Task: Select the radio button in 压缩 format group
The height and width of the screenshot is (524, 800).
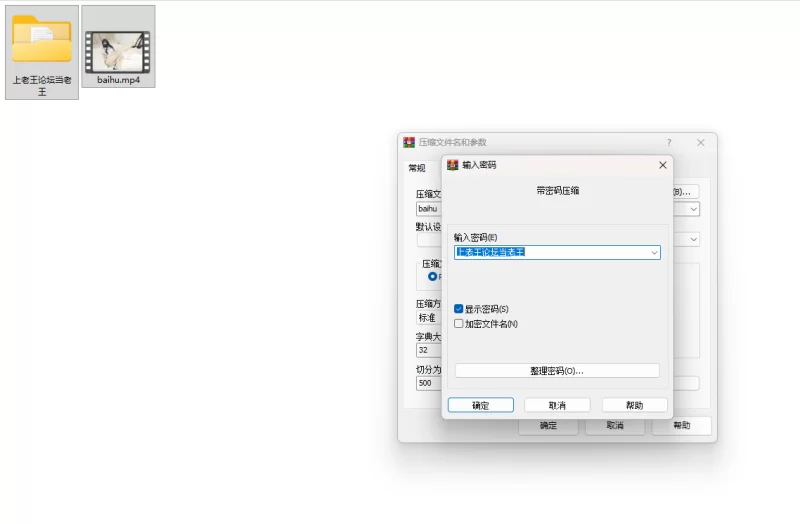Action: click(432, 276)
